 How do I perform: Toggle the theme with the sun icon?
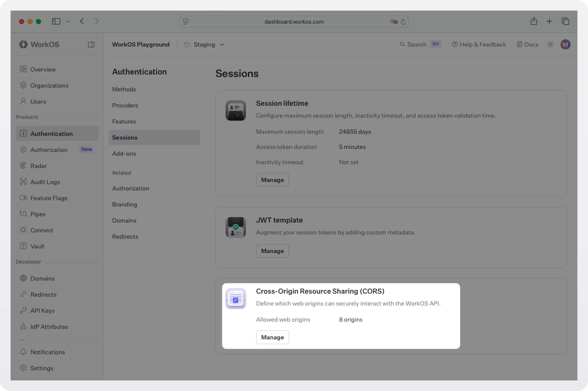coord(550,44)
